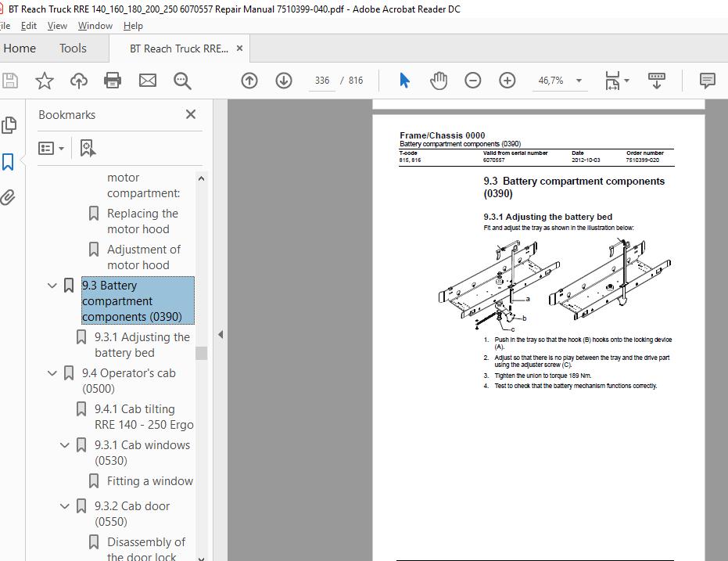Switch to the Tools tab
728x561 pixels.
click(73, 49)
